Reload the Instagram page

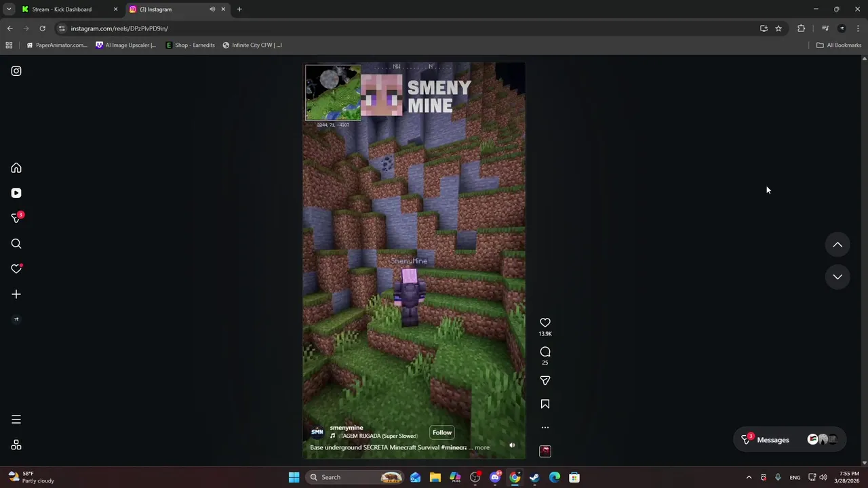coord(42,28)
